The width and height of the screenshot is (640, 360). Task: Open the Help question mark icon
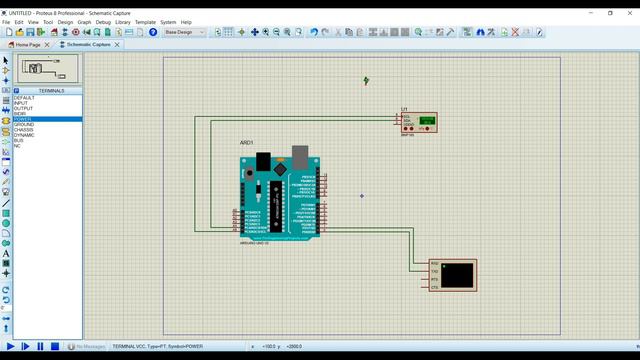(153, 32)
